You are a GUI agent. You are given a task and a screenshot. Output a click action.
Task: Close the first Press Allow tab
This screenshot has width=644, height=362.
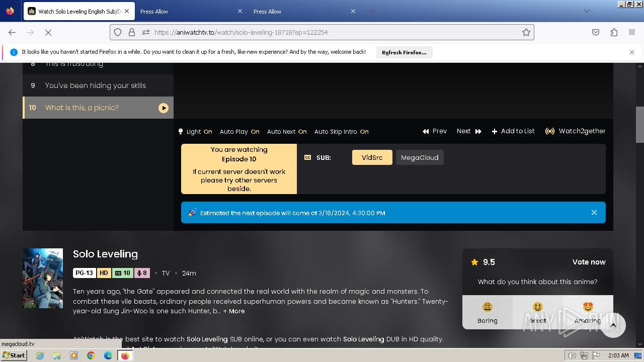pos(239,11)
